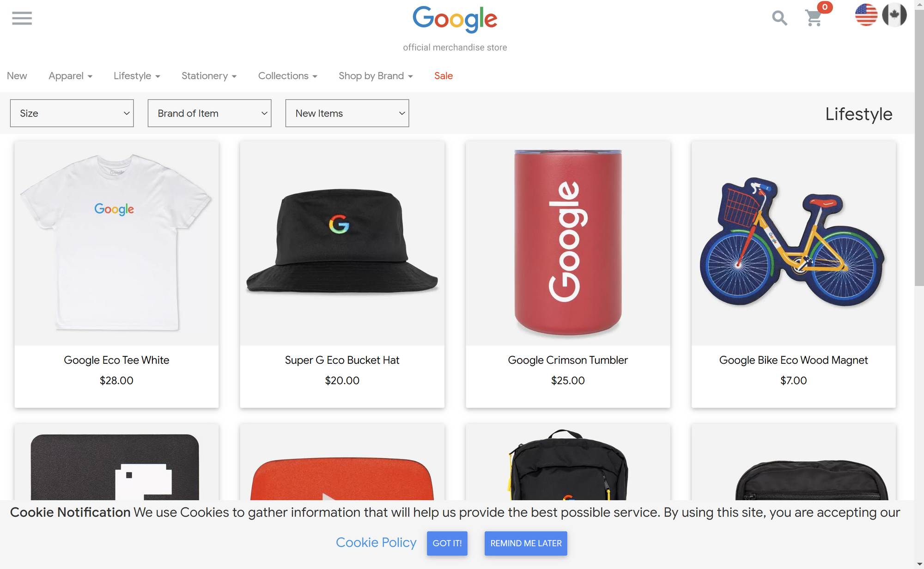Click the Cookie Policy link
The height and width of the screenshot is (569, 924).
coord(376,542)
